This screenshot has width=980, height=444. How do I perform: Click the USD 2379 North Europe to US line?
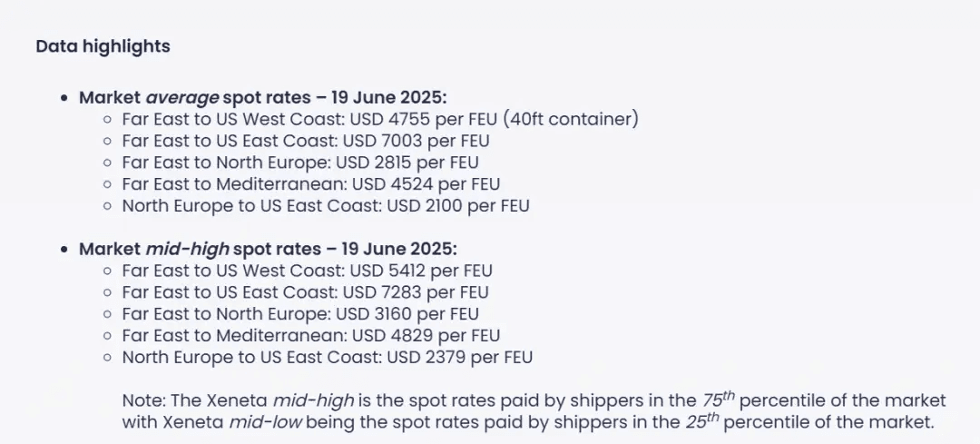click(x=327, y=357)
